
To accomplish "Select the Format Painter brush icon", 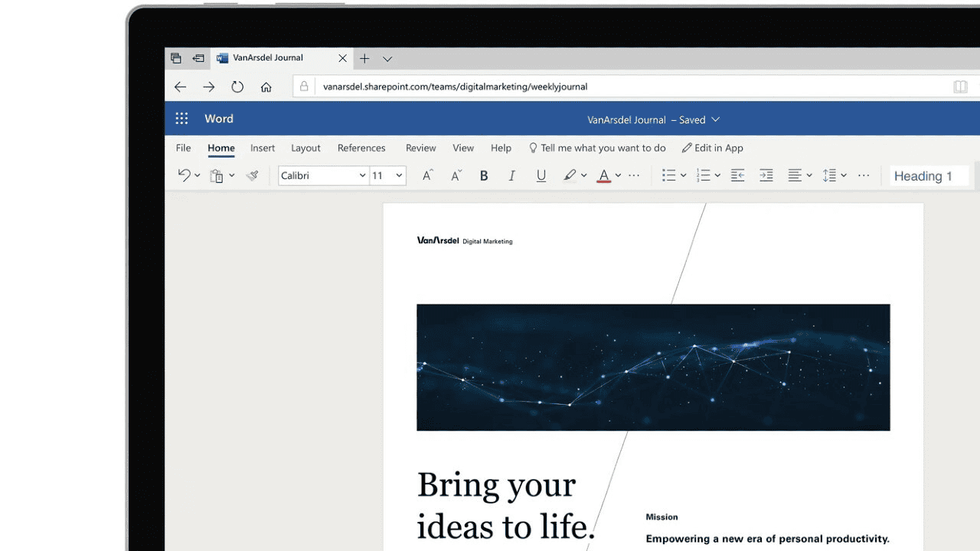I will [x=252, y=175].
